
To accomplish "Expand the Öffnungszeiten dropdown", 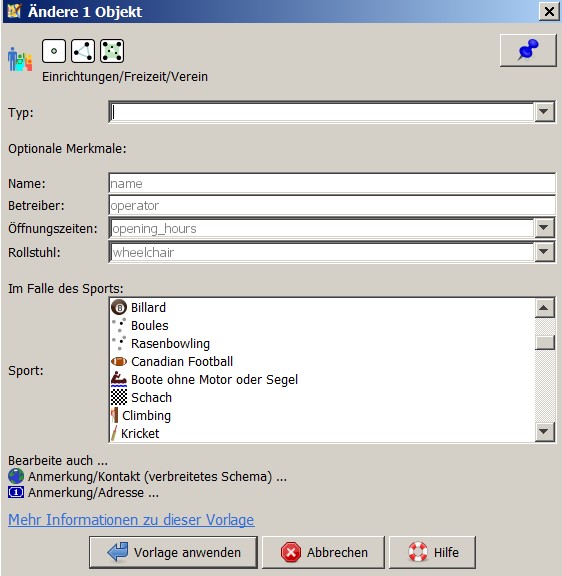I will 544,228.
